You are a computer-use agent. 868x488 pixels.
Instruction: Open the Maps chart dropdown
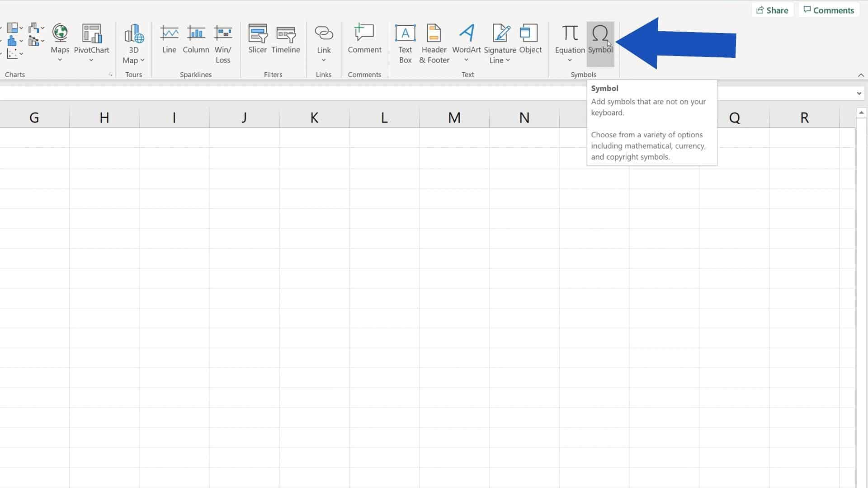tap(59, 59)
